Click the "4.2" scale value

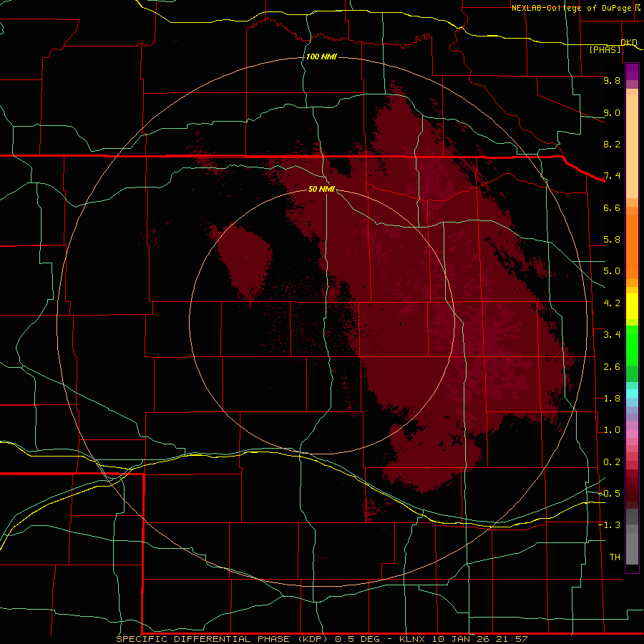(612, 303)
